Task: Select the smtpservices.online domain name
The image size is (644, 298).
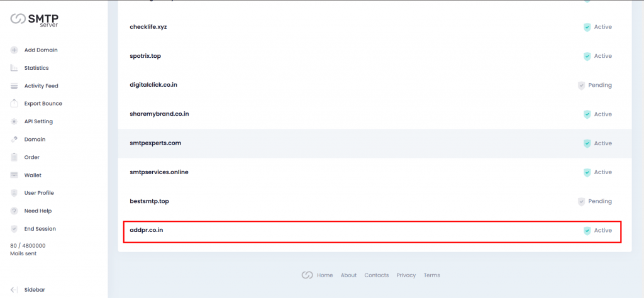Action: (x=159, y=172)
